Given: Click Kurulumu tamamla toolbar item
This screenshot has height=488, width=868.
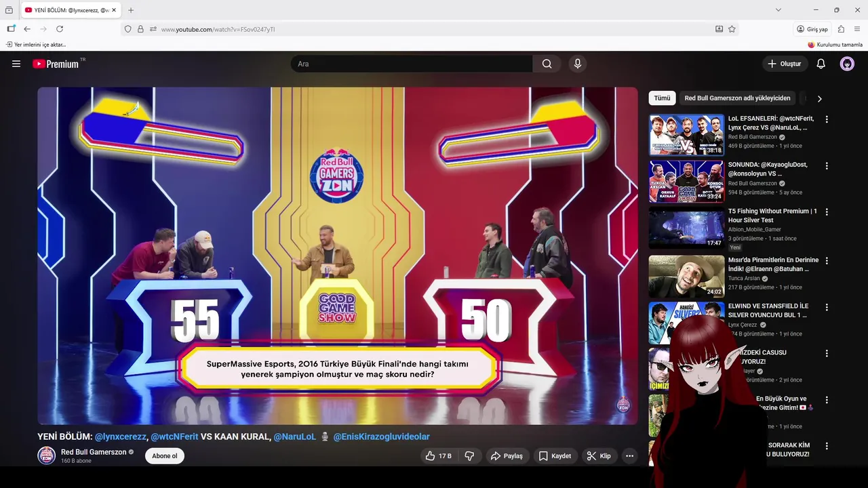Looking at the screenshot, I should click(x=835, y=45).
